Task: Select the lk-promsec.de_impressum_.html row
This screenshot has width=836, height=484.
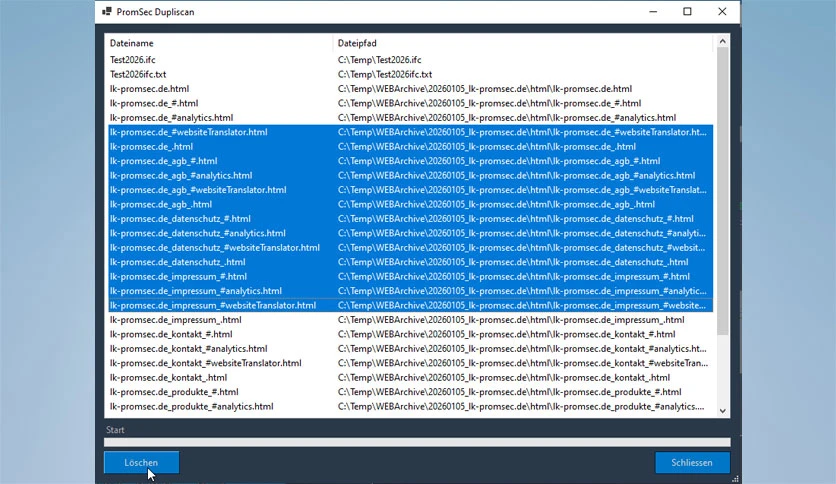Action: (411, 319)
